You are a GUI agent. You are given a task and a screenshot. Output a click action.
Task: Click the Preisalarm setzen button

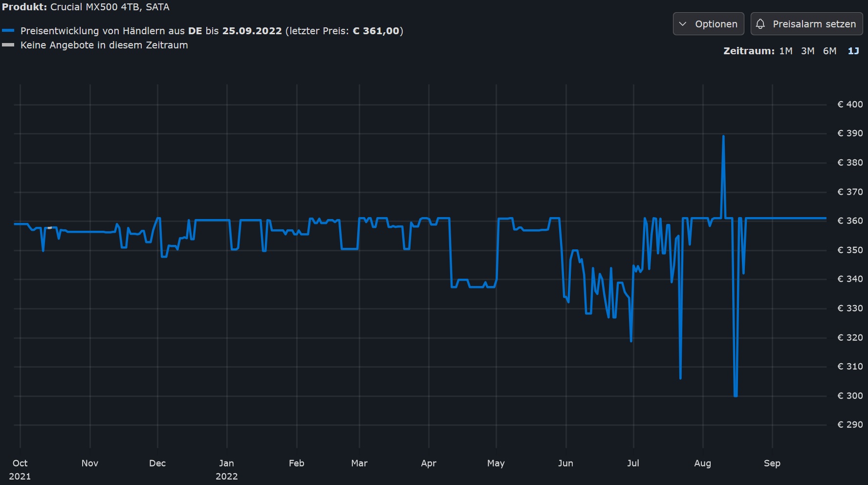point(806,24)
